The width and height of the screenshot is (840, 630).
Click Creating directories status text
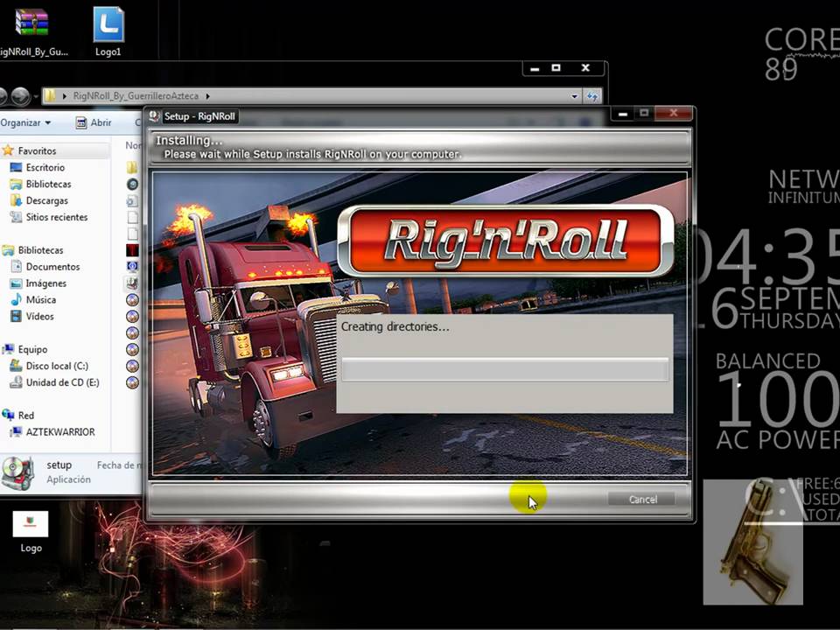point(395,326)
